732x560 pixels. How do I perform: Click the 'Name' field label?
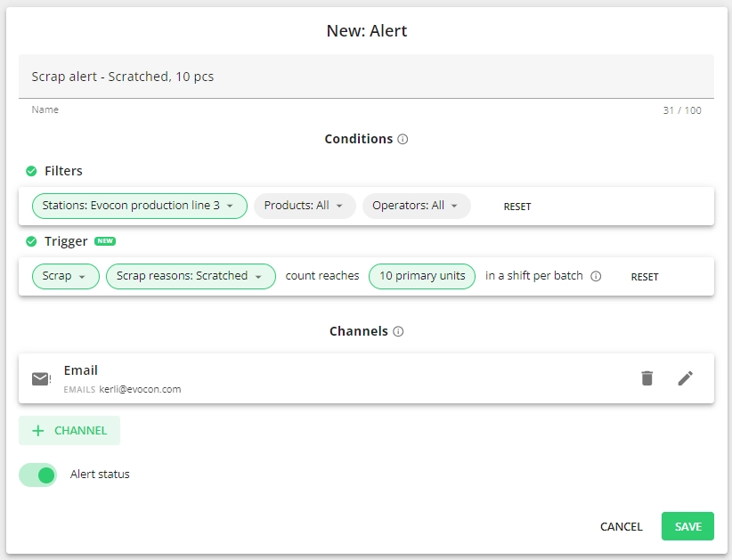tap(45, 110)
